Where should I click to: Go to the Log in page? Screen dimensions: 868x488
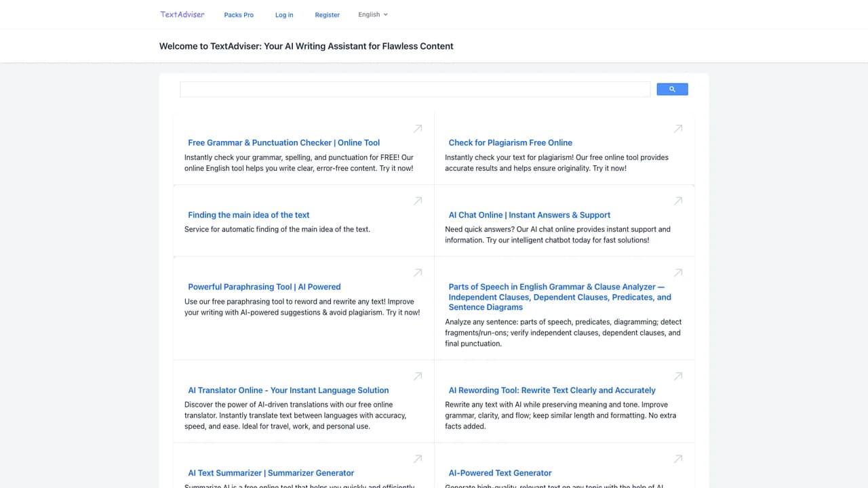[x=284, y=15]
